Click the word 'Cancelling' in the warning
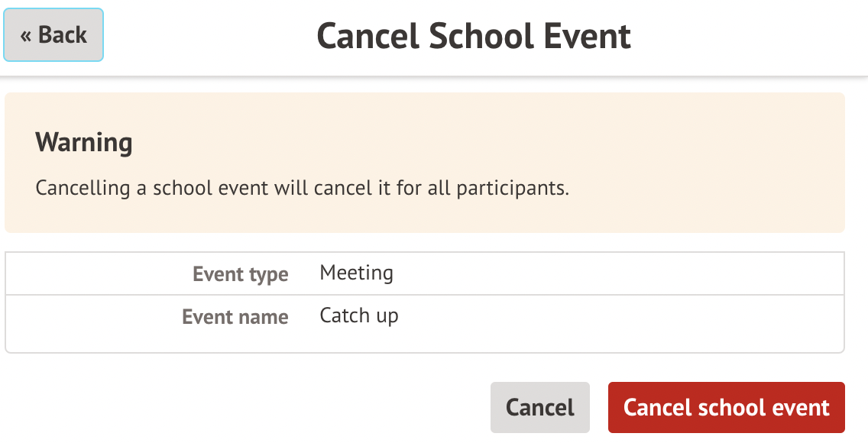 click(83, 188)
